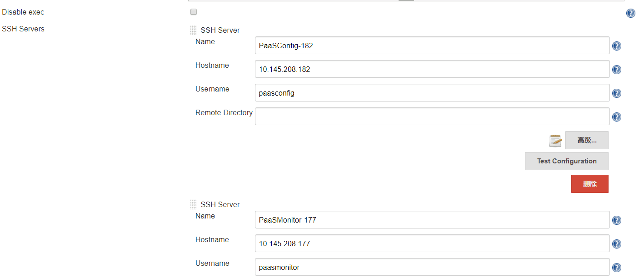Click the Test Configuration button
This screenshot has width=644, height=279.
[x=566, y=161]
